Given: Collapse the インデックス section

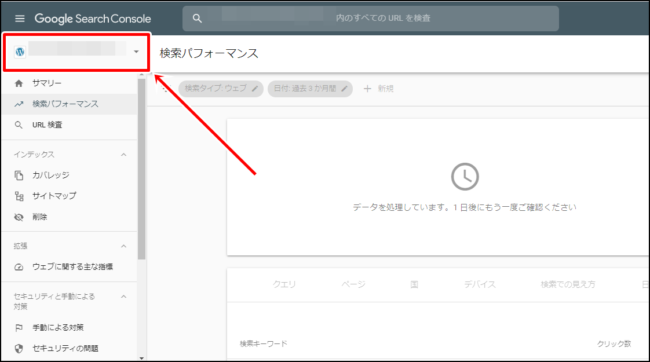Looking at the screenshot, I should point(124,155).
